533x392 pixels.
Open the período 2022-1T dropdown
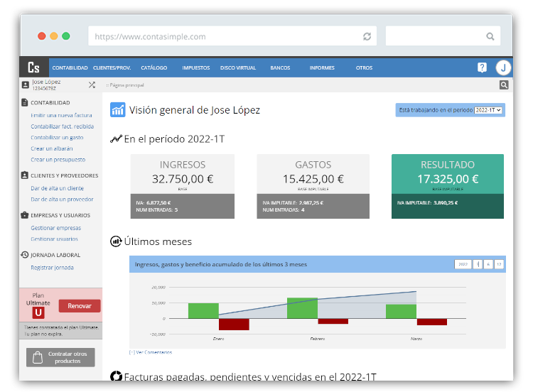coord(488,110)
